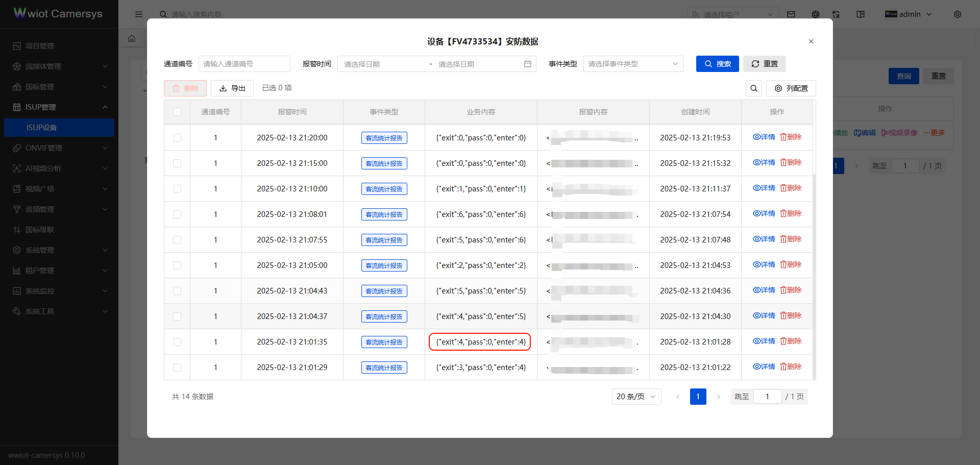Toggle the select-all checkbox in table header
The height and width of the screenshot is (465, 980).
click(177, 112)
